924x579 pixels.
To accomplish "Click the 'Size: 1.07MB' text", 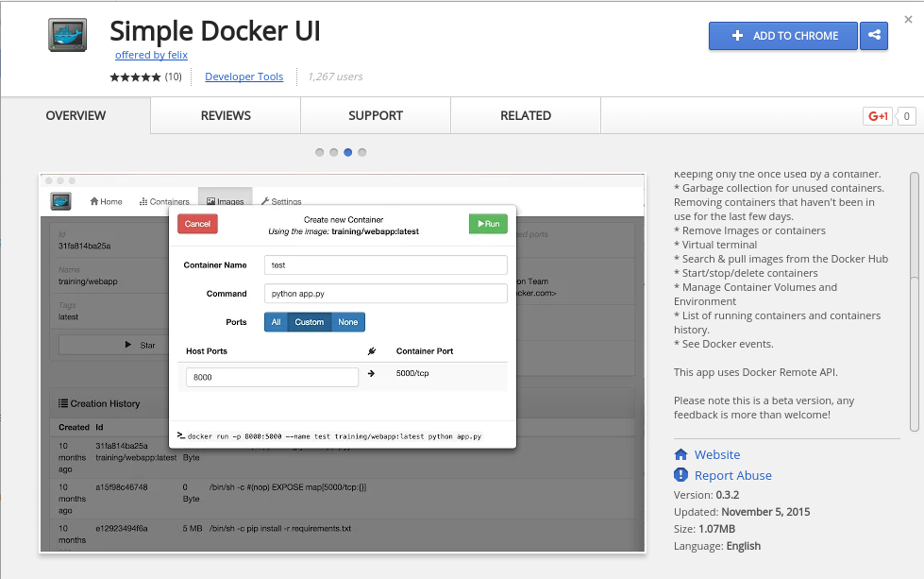I will click(704, 529).
